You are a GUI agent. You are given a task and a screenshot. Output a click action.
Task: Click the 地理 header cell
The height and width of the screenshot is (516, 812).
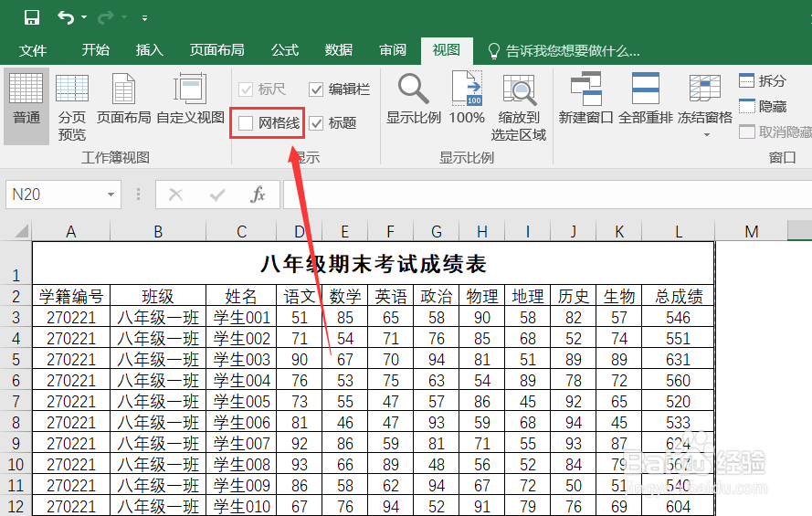(x=528, y=296)
